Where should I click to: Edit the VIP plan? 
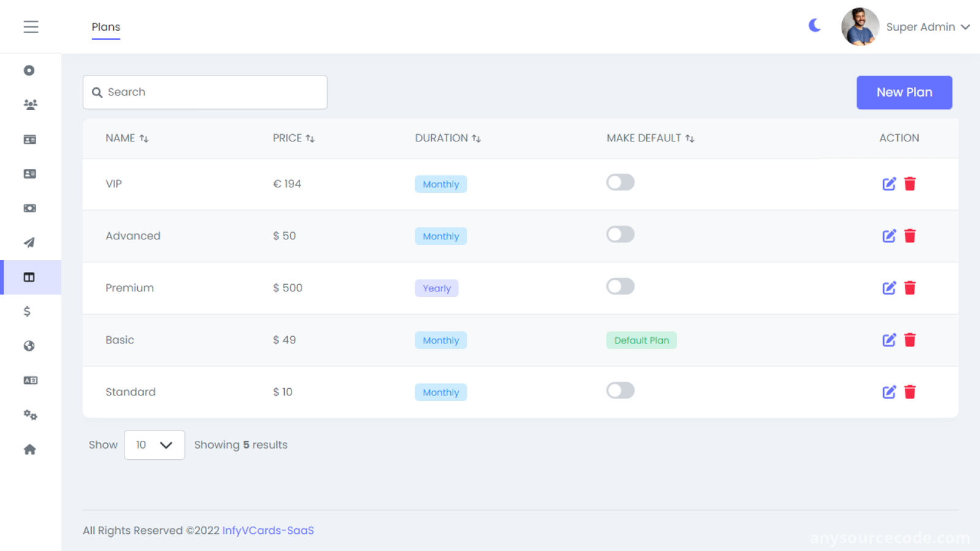[889, 184]
